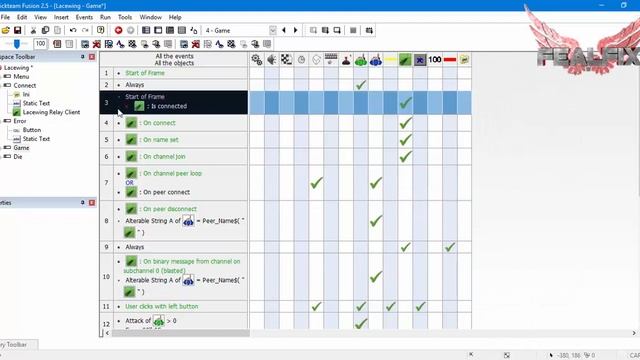The width and height of the screenshot is (640, 360).
Task: Open the Help menu
Action: coord(175,17)
